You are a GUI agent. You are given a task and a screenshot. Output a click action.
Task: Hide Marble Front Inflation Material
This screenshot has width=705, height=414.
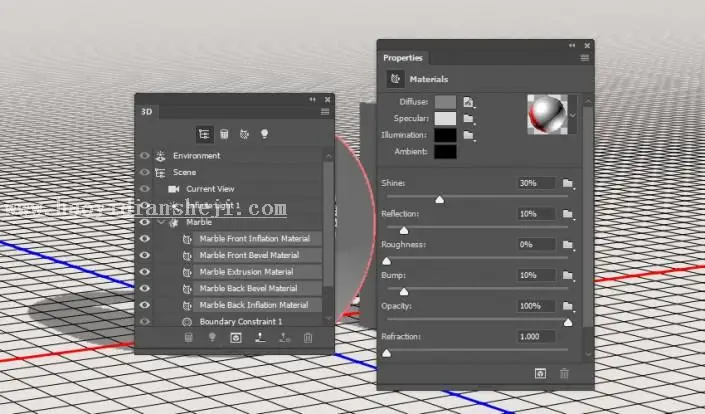tap(144, 239)
